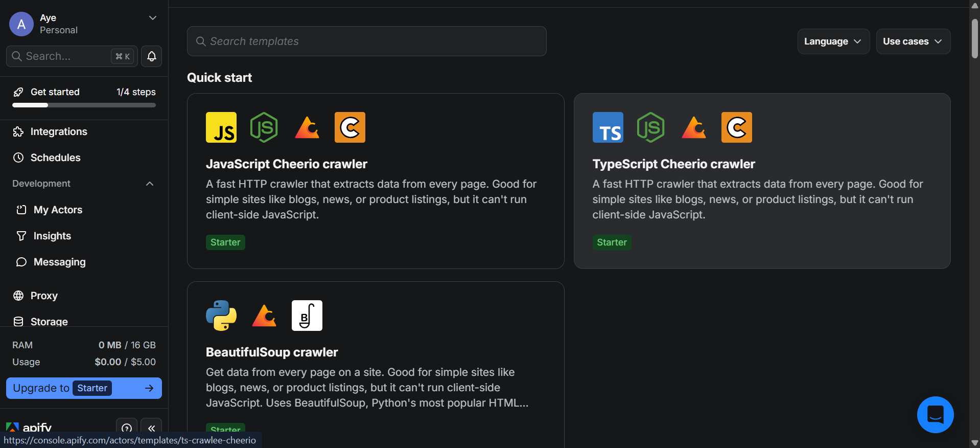Open Integrations page
The image size is (980, 448).
click(x=59, y=132)
